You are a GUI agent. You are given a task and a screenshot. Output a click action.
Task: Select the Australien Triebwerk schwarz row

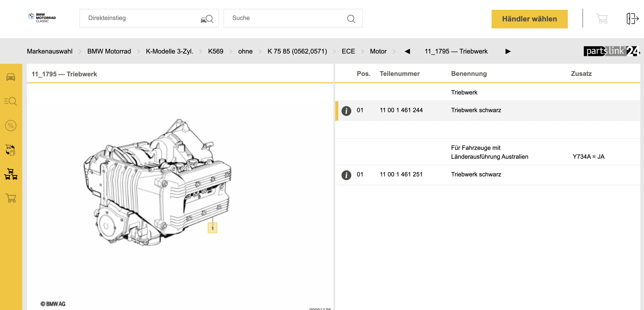point(476,175)
